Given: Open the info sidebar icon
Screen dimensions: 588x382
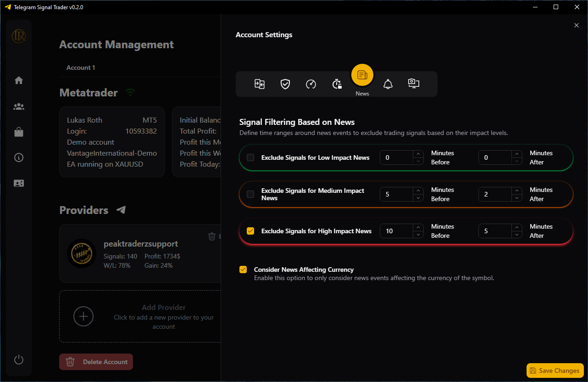Looking at the screenshot, I should 19,157.
